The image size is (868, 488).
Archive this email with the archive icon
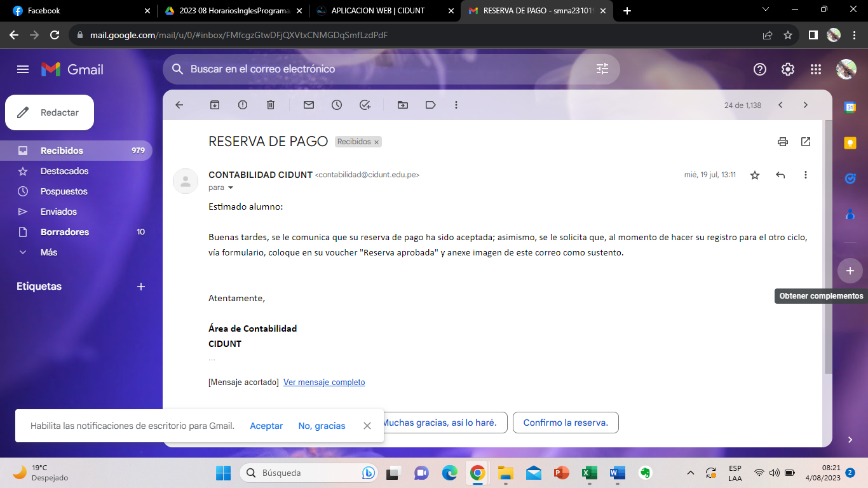[x=215, y=105]
